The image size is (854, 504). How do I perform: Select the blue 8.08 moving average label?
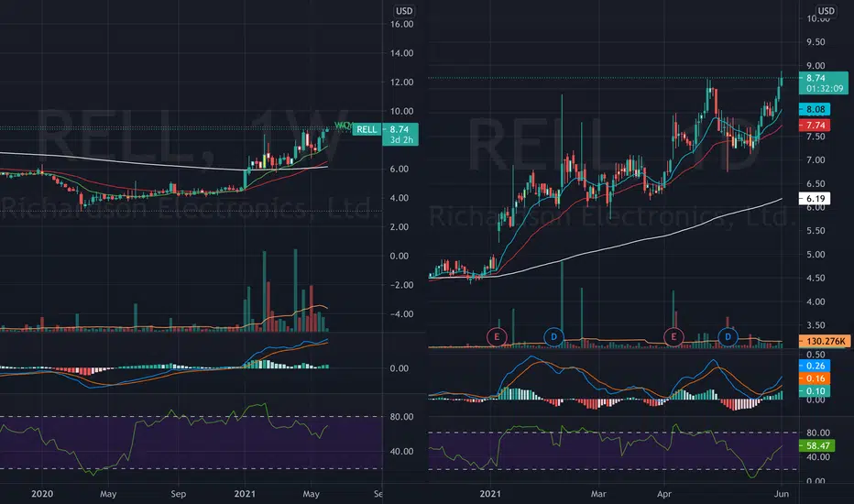pos(815,110)
